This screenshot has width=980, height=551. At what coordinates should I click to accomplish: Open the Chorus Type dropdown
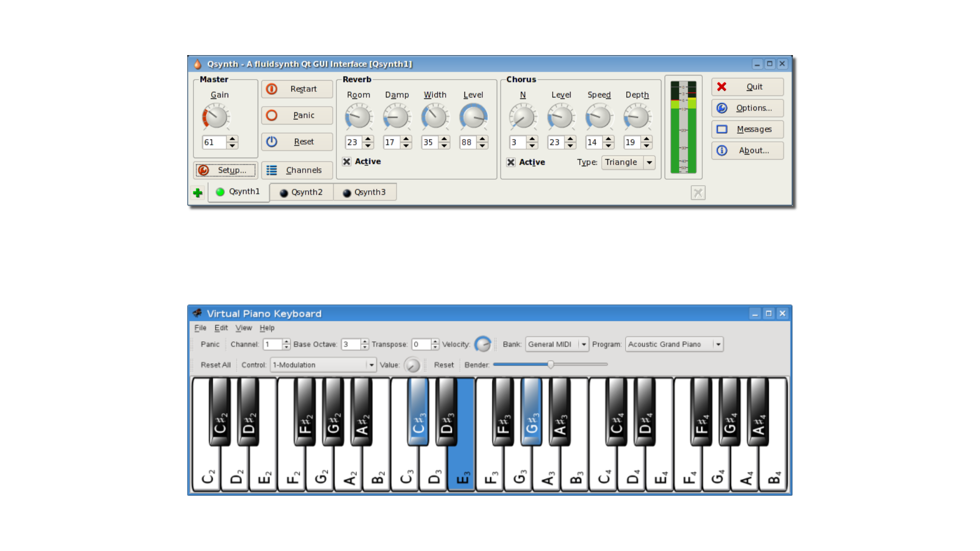(628, 162)
